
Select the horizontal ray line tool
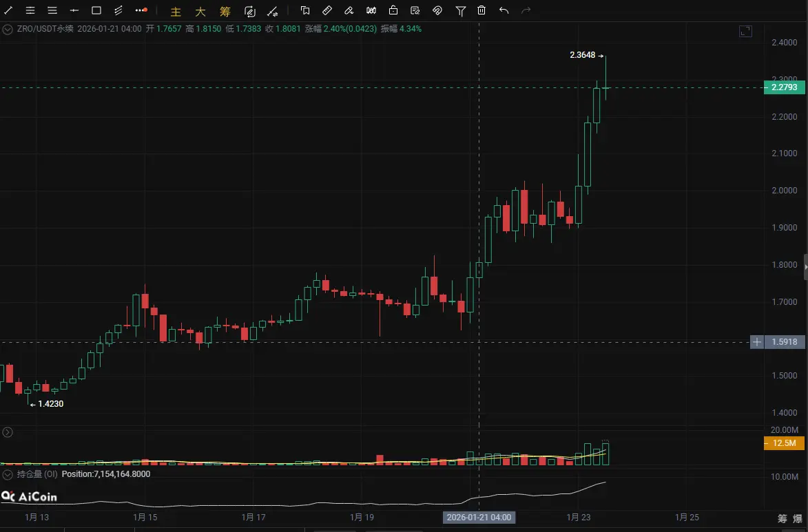[x=74, y=10]
